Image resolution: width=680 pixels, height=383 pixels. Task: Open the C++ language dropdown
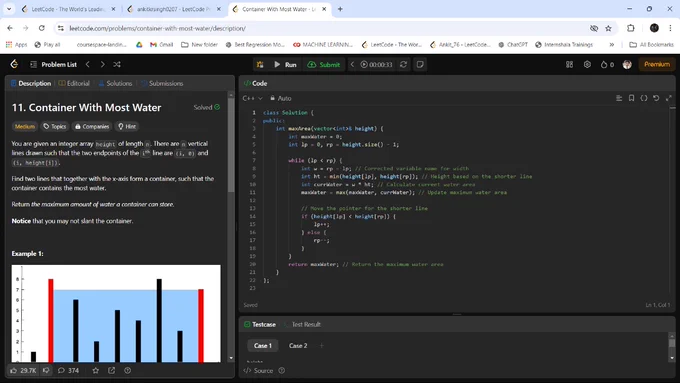(x=252, y=98)
